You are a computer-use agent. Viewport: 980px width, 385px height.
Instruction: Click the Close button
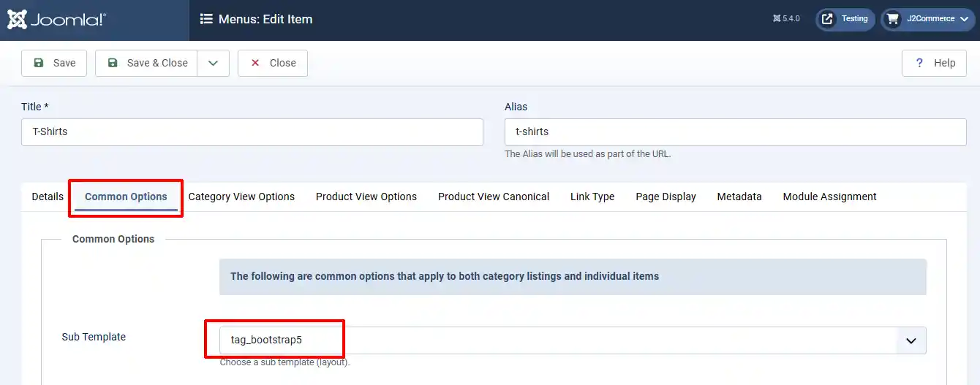(x=273, y=63)
